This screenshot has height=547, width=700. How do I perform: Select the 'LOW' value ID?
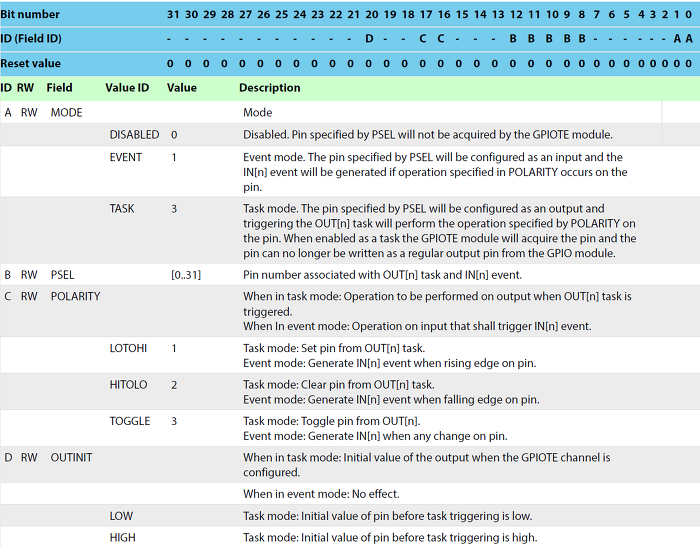tap(121, 516)
